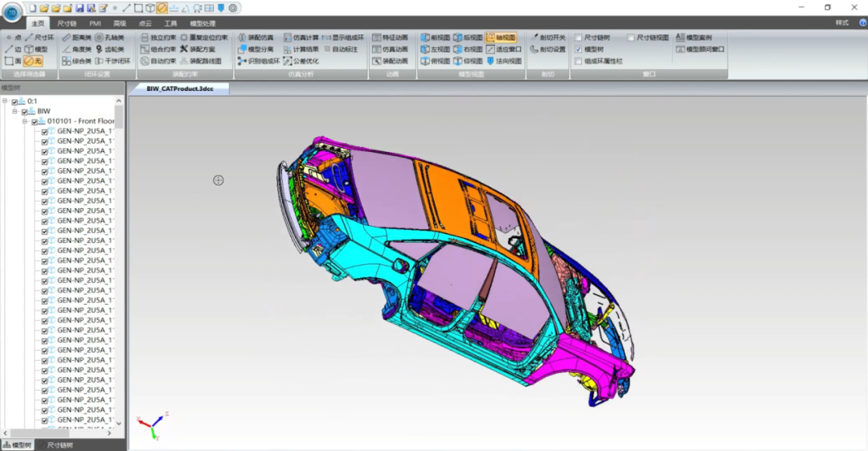The width and height of the screenshot is (868, 451).
Task: Click 公差优化 tolerance optimization
Action: (301, 61)
